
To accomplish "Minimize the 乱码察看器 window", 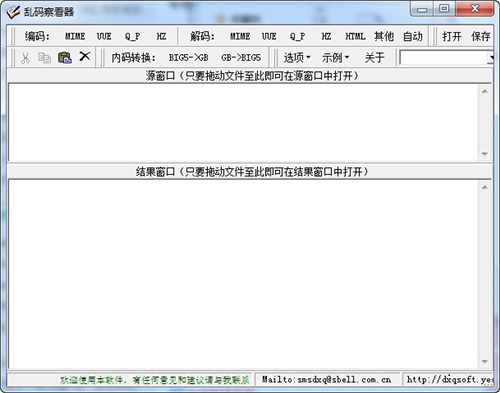I will (422, 9).
